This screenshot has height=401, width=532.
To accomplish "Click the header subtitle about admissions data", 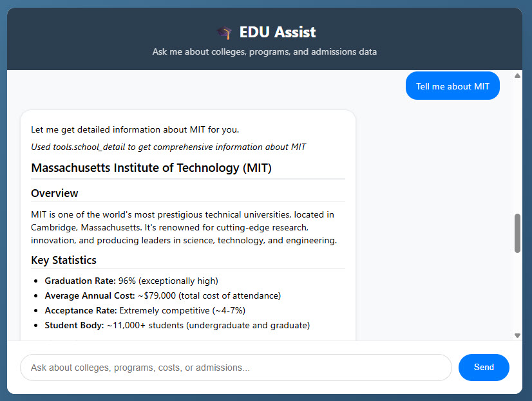I will (264, 52).
